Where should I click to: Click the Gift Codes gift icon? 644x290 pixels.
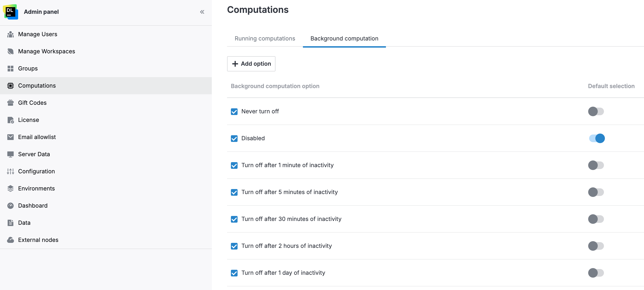coord(10,103)
